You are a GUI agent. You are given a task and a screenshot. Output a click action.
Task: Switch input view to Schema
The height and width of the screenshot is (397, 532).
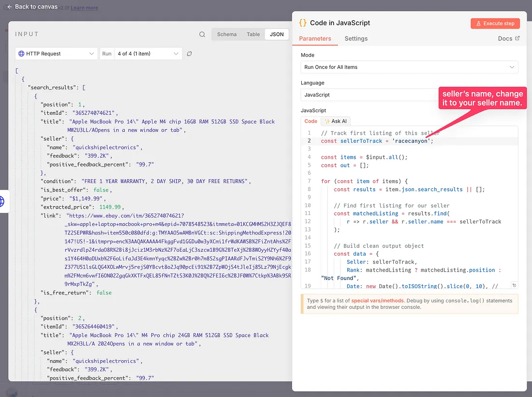point(227,34)
